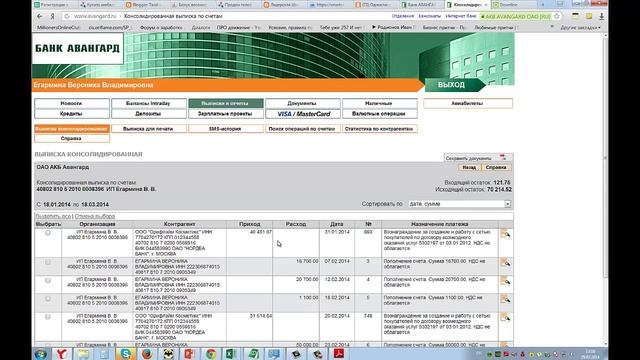Screen dimensions: 640x360
Task: Click the Приход column header
Action: [249, 224]
